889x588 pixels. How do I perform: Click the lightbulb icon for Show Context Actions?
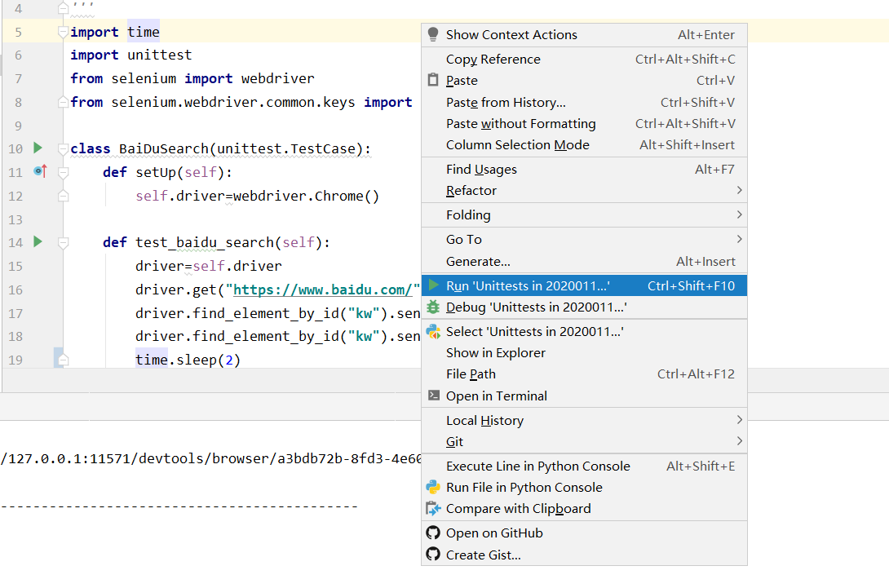coord(433,34)
